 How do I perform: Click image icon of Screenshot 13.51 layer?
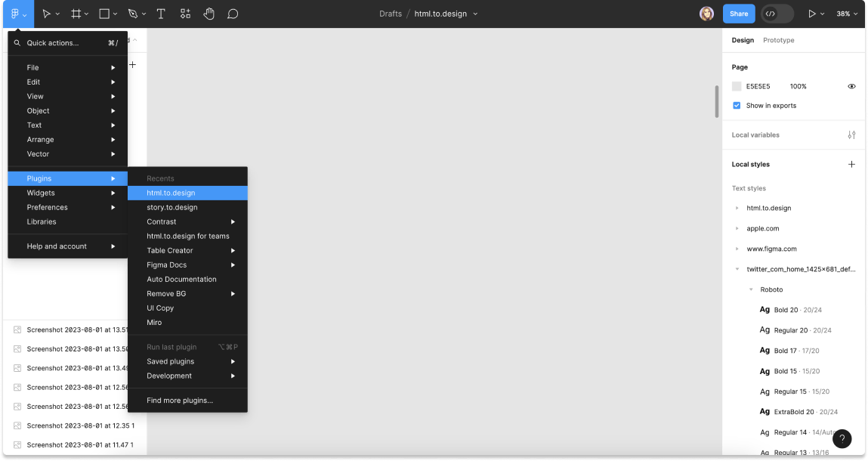click(17, 330)
